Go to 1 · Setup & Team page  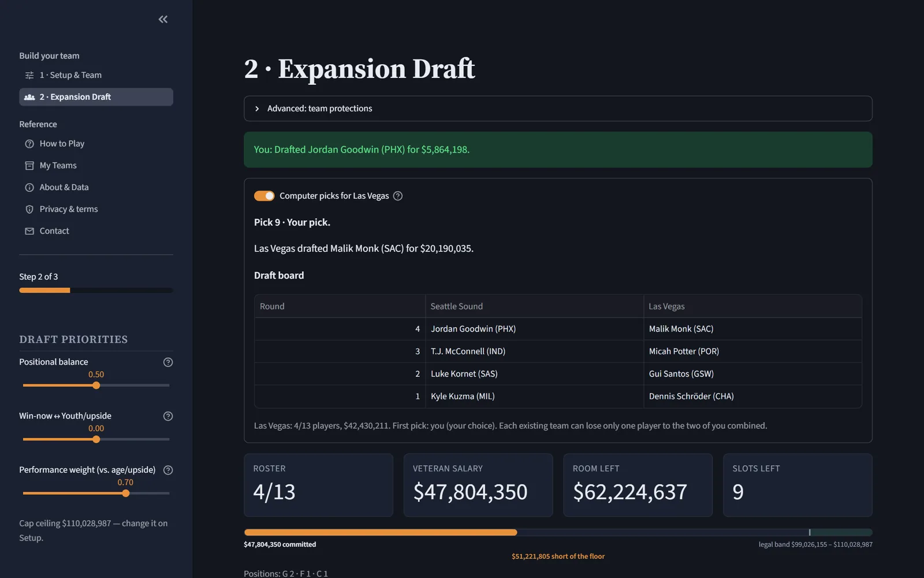tap(96, 75)
